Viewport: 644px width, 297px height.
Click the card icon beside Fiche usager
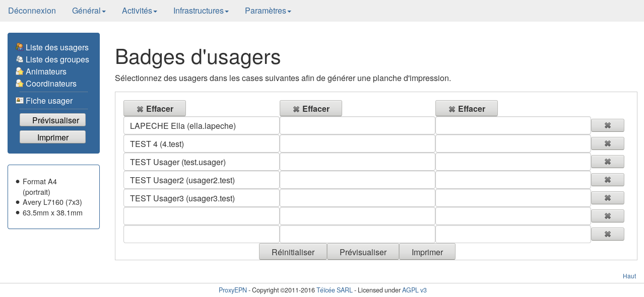(x=20, y=101)
